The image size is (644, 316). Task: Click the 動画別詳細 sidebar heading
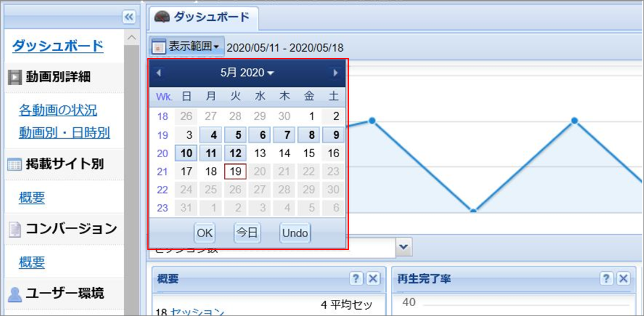pos(58,77)
